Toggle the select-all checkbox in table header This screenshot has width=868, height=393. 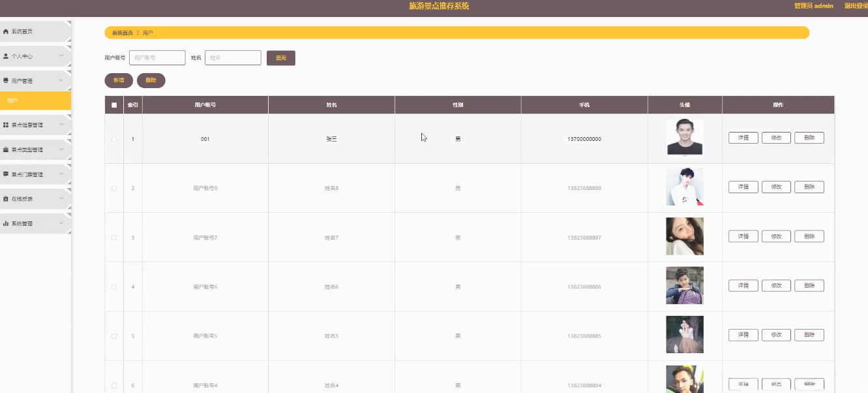[x=114, y=105]
